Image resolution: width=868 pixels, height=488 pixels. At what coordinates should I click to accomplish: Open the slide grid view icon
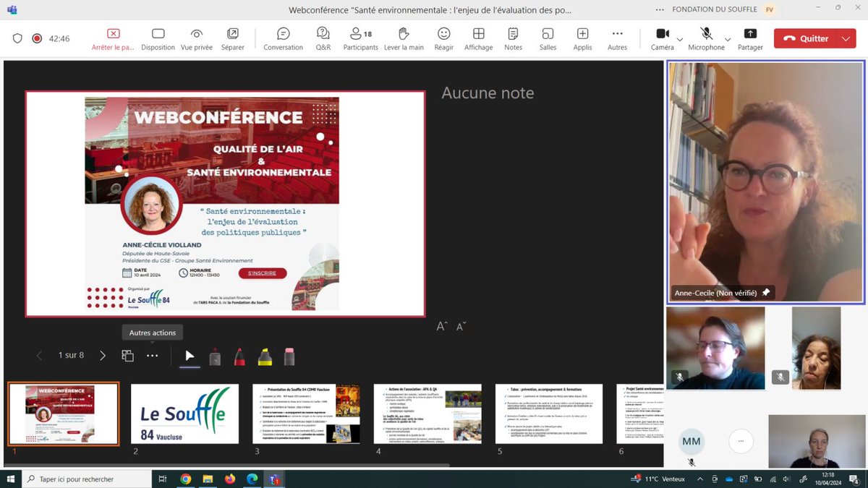[x=127, y=355]
